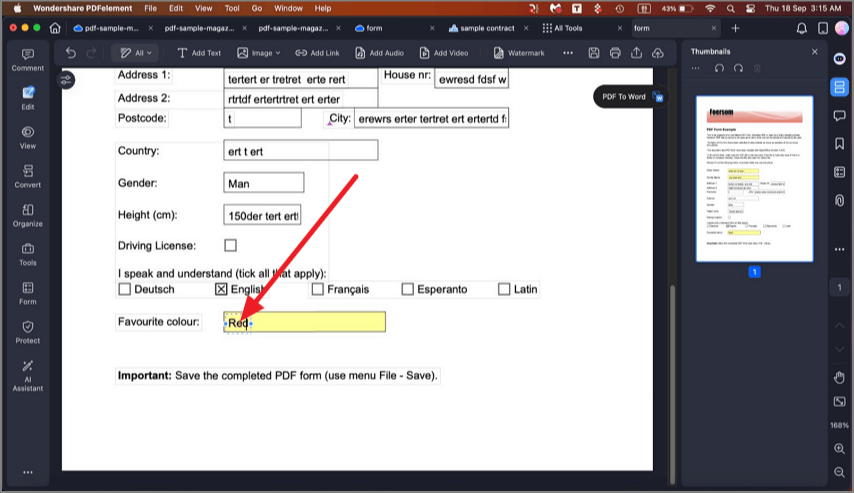
Task: Open the File menu
Action: click(x=150, y=8)
